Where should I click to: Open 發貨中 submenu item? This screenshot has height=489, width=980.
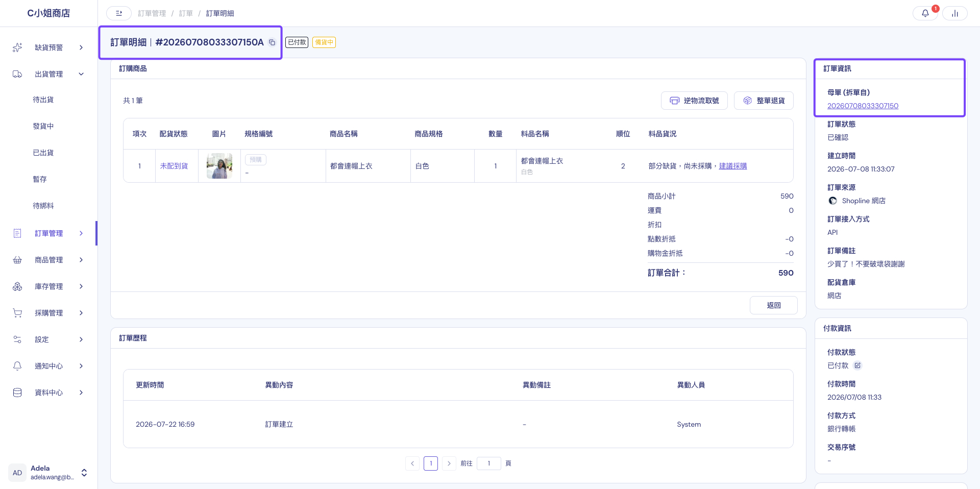point(43,126)
